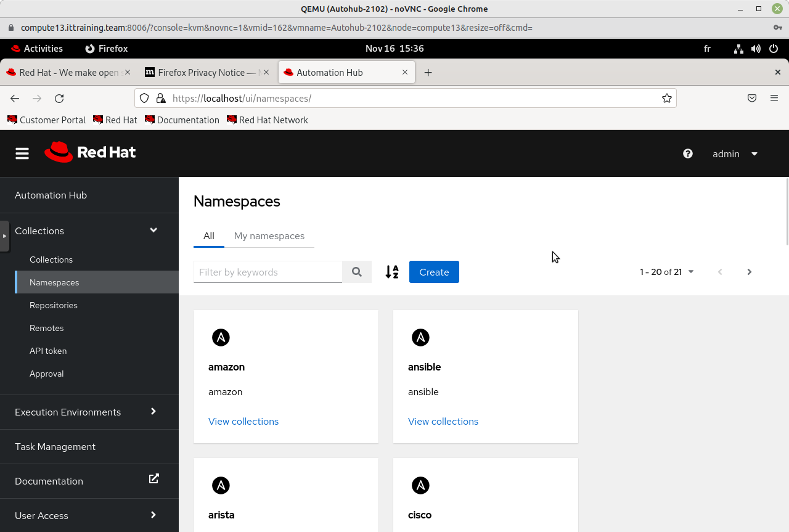Go to next page of namespaces
The height and width of the screenshot is (532, 789).
pos(750,272)
